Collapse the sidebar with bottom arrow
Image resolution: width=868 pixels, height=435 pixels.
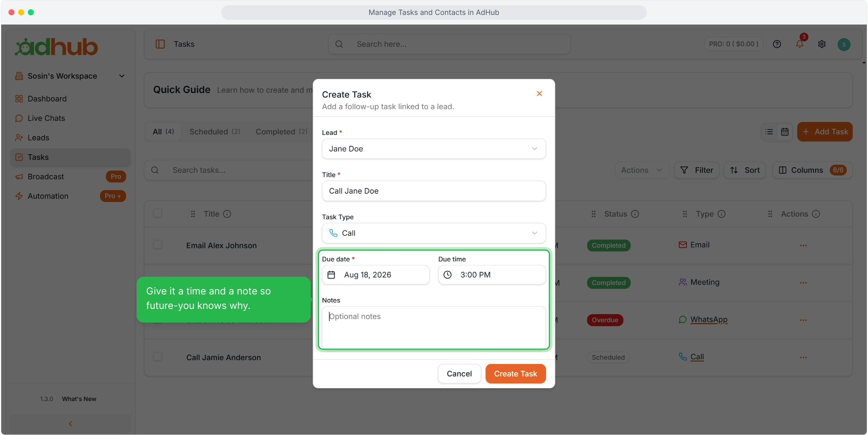click(x=71, y=423)
